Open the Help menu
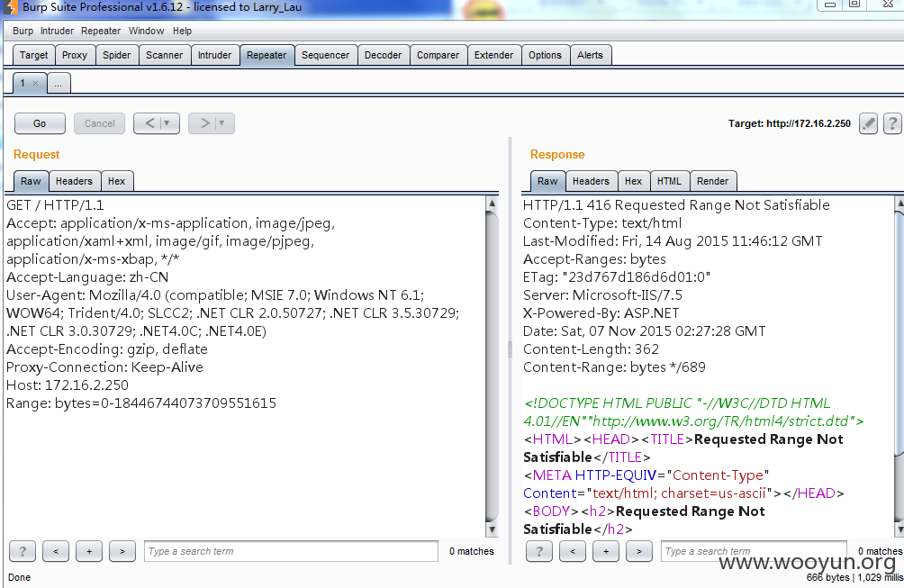The height and width of the screenshot is (588, 904). tap(182, 31)
